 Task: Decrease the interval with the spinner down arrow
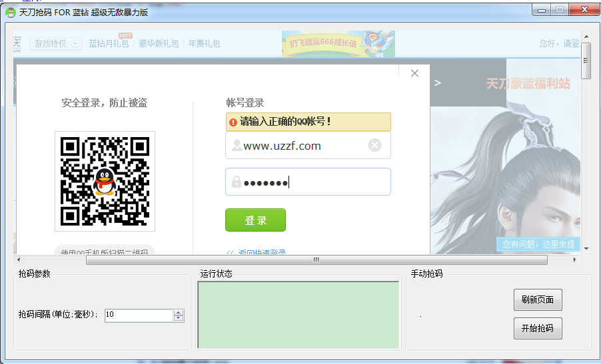click(178, 319)
